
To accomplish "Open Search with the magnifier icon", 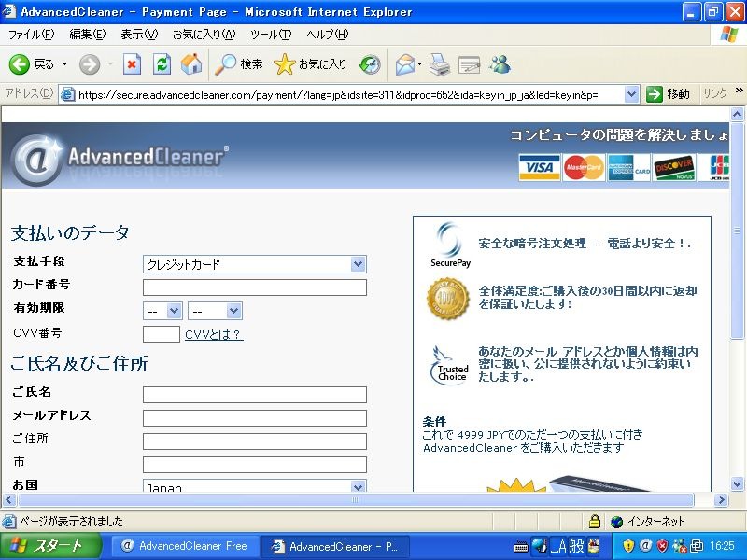I will pyautogui.click(x=238, y=64).
